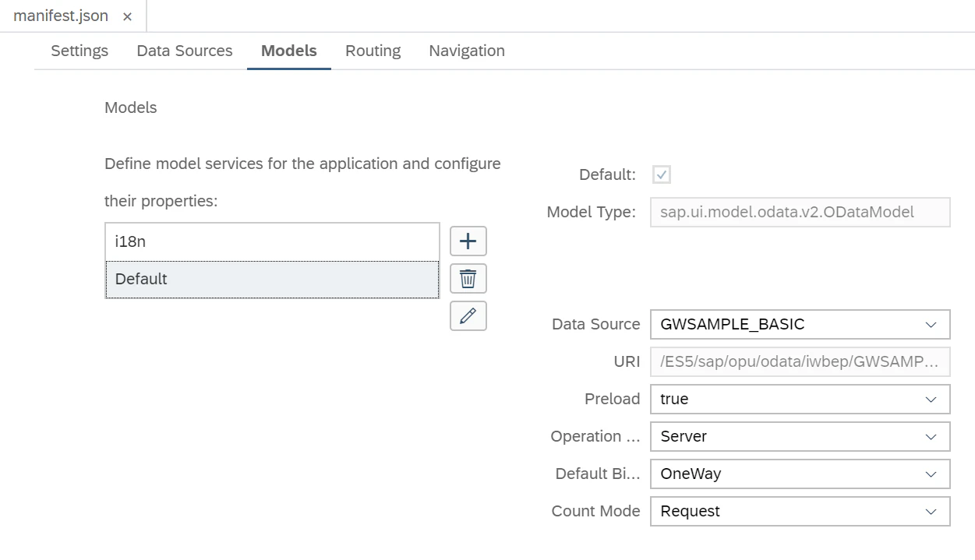The height and width of the screenshot is (560, 975).
Task: Click the Model Type field label
Action: tap(592, 212)
